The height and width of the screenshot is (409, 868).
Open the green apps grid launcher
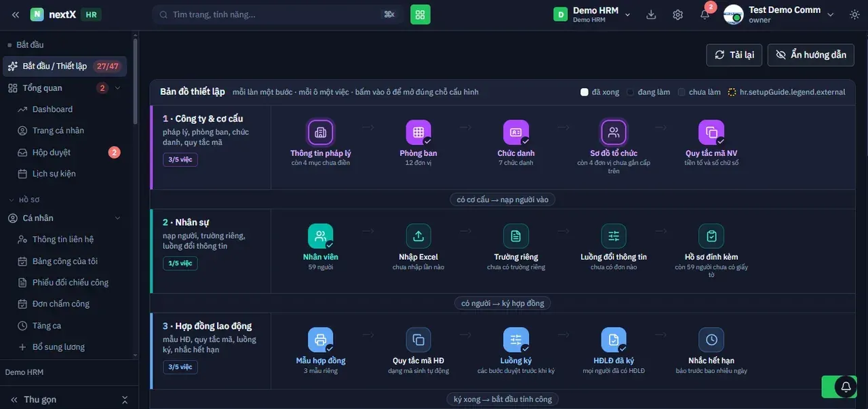(x=420, y=14)
